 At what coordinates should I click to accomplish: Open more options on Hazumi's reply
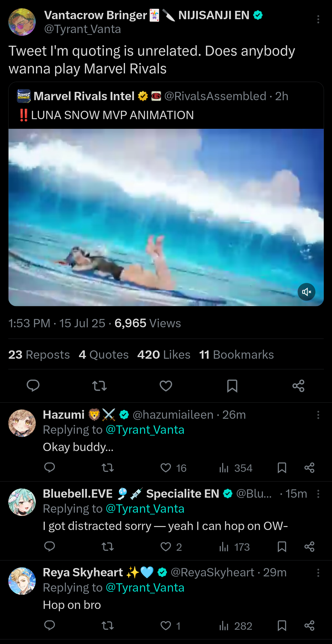[318, 415]
